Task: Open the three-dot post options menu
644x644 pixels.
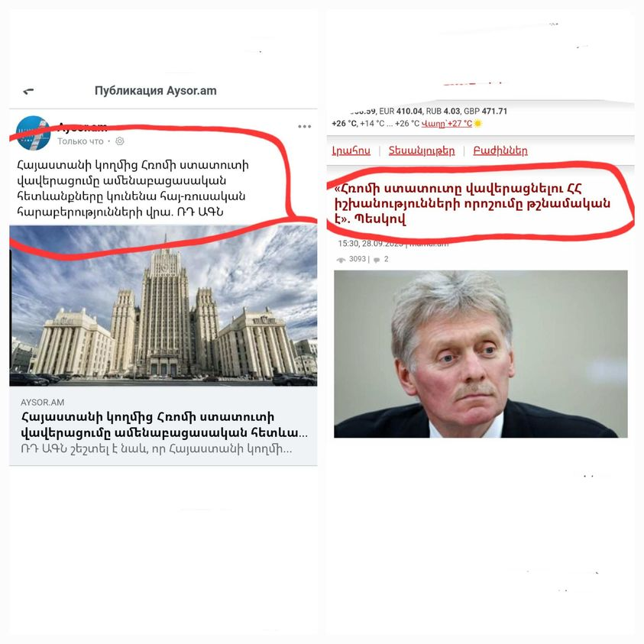Action: click(304, 127)
